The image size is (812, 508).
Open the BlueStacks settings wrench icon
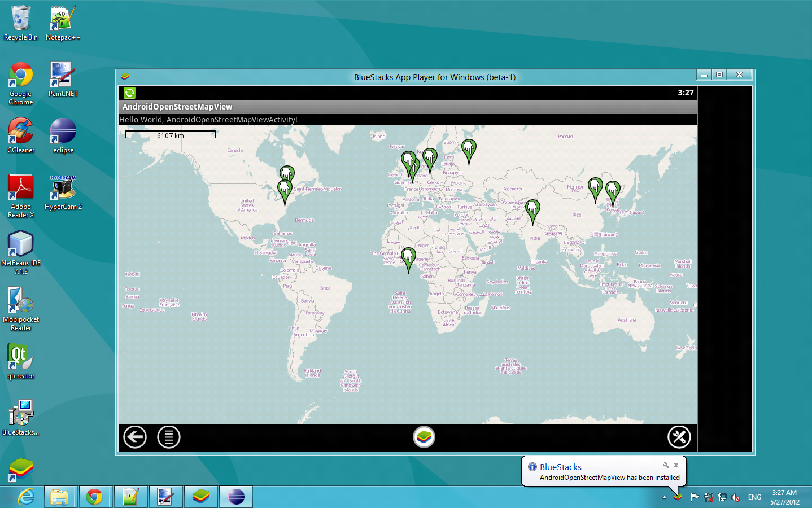[x=679, y=437]
